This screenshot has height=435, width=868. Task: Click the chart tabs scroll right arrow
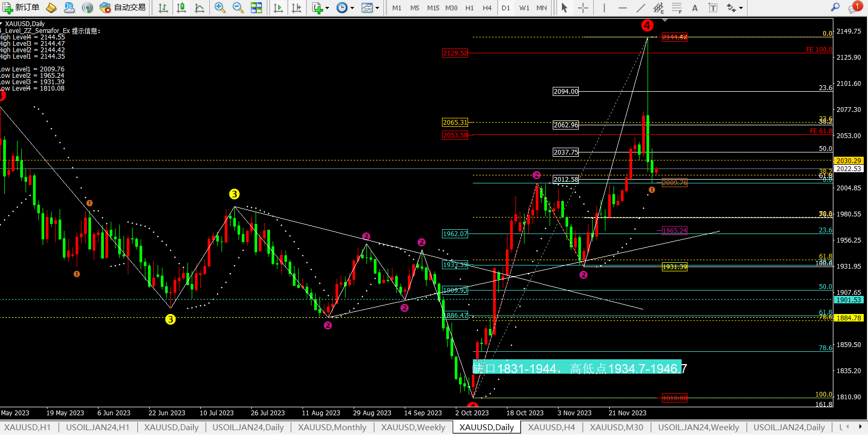(x=860, y=426)
